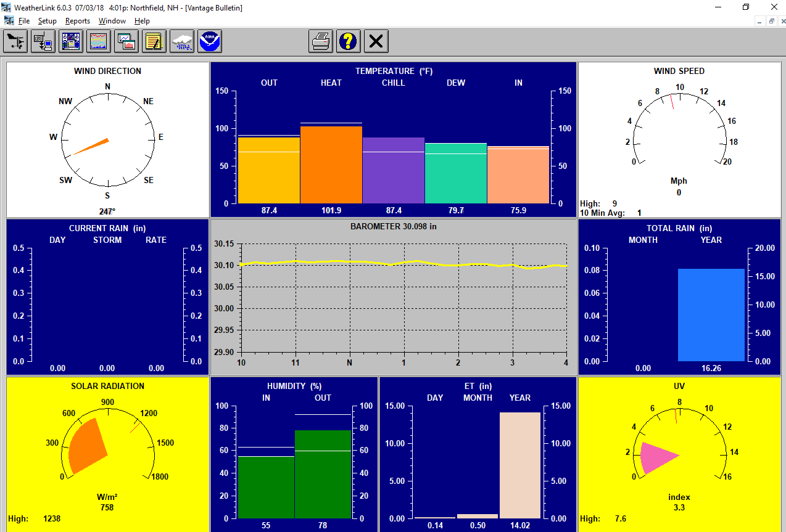Click the WIND DIRECTION panel title
The height and width of the screenshot is (532, 786).
point(107,71)
